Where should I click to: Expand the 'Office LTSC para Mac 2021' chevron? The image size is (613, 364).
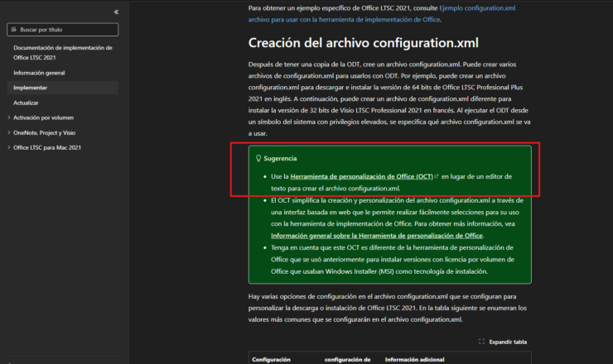9,147
